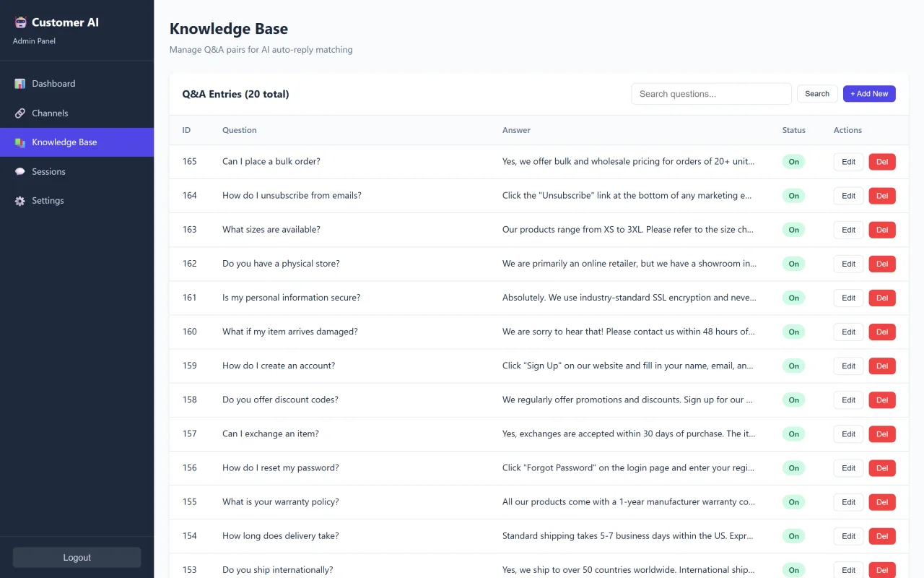Select question 'Do you ship internationally?'

[278, 570]
